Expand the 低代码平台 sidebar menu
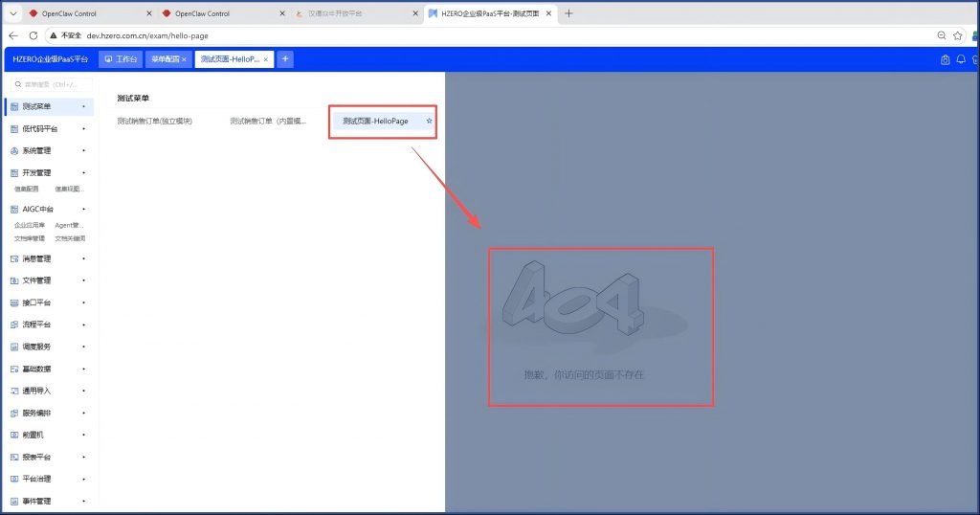Screen dimensions: 980x515 (45, 128)
